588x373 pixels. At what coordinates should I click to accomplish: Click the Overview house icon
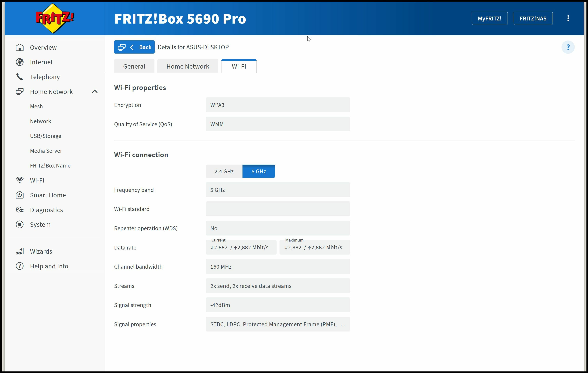pos(20,47)
